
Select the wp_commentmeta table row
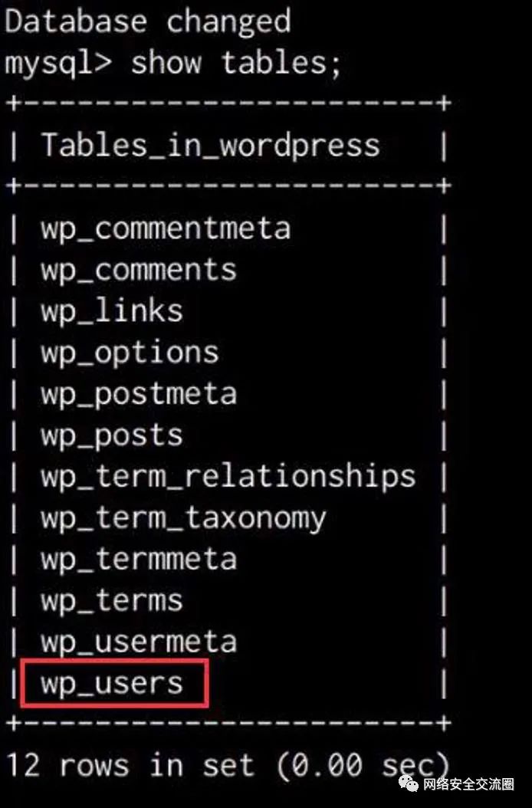coord(166,228)
